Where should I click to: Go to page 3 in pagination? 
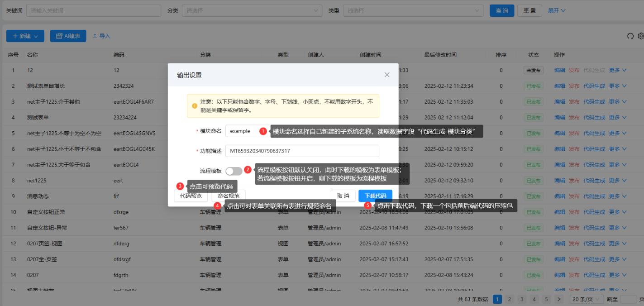tap(521, 299)
